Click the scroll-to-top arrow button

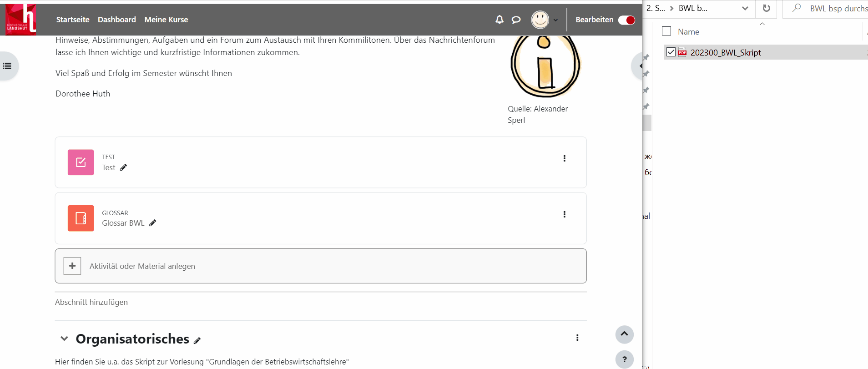(x=624, y=334)
